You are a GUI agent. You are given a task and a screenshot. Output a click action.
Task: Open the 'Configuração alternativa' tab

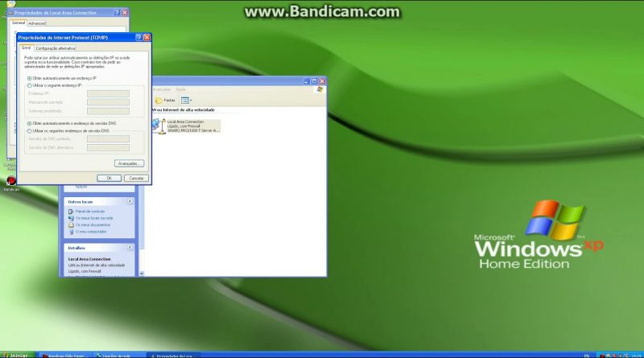pos(55,48)
